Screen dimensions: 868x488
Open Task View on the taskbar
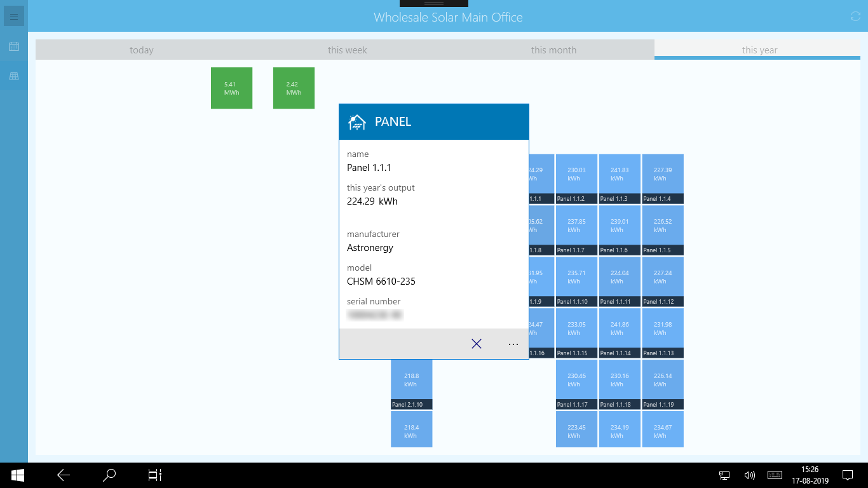pos(154,475)
